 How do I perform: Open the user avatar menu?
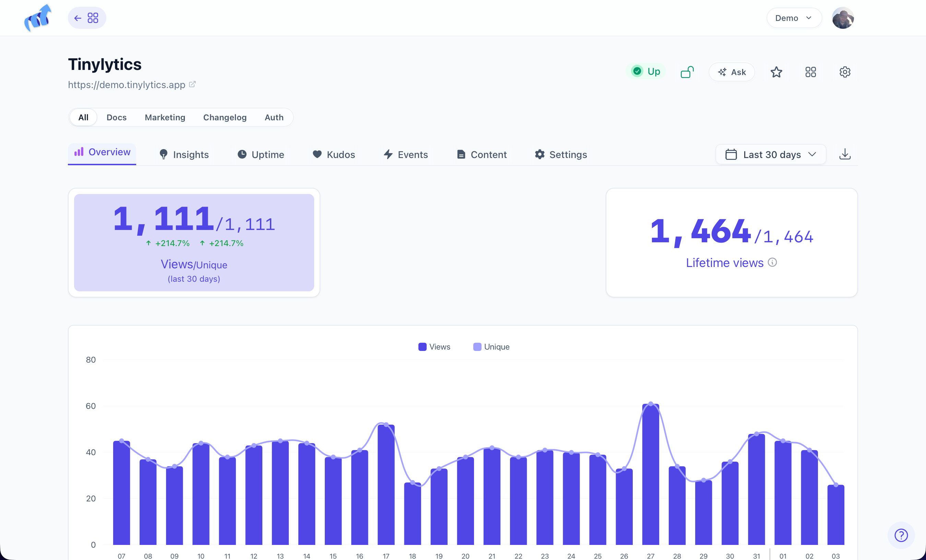coord(843,18)
